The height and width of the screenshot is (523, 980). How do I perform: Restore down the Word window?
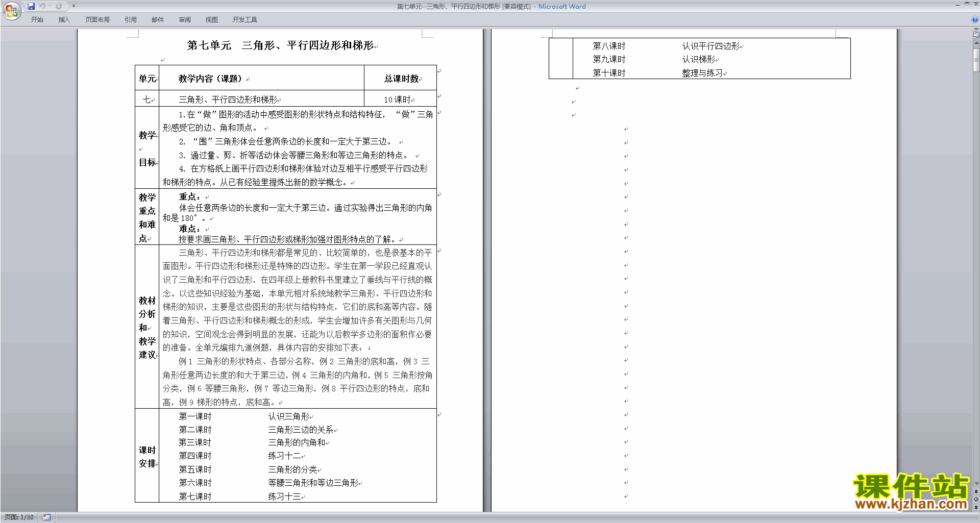pos(967,4)
